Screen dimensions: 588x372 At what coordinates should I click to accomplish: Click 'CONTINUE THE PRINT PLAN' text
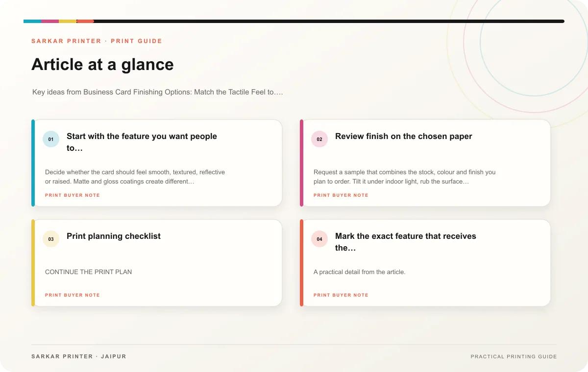pos(88,272)
